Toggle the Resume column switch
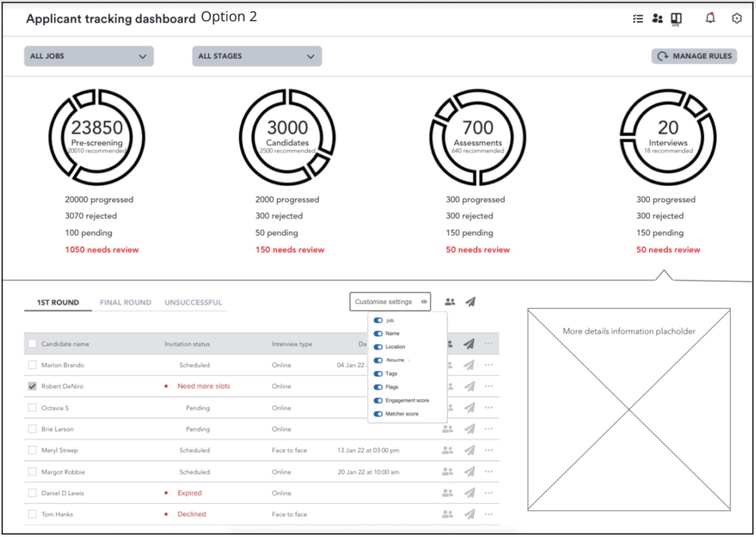Image resolution: width=756 pixels, height=537 pixels. click(x=378, y=360)
